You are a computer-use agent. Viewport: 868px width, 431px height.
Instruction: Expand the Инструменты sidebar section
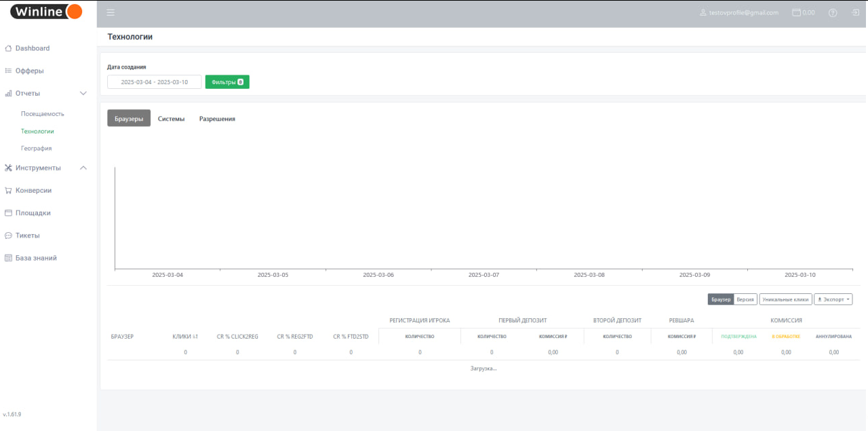[x=83, y=168]
